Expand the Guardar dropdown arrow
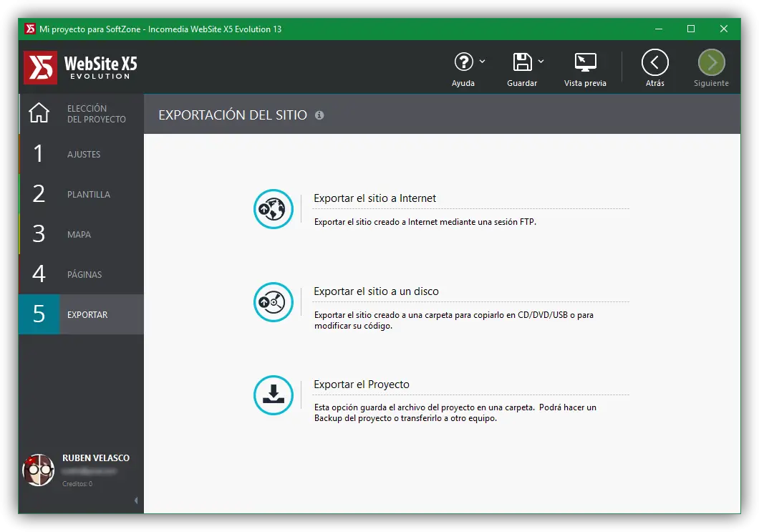759x532 pixels. coord(541,62)
